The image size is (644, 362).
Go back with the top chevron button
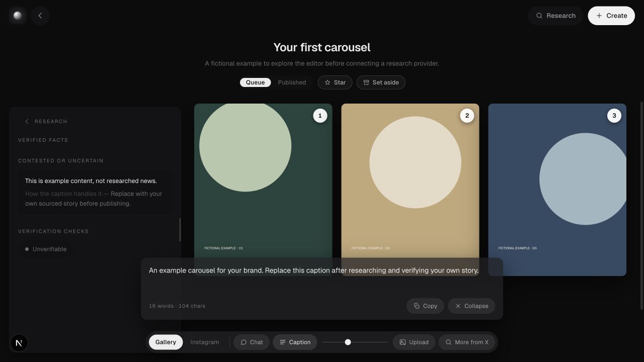(x=40, y=16)
